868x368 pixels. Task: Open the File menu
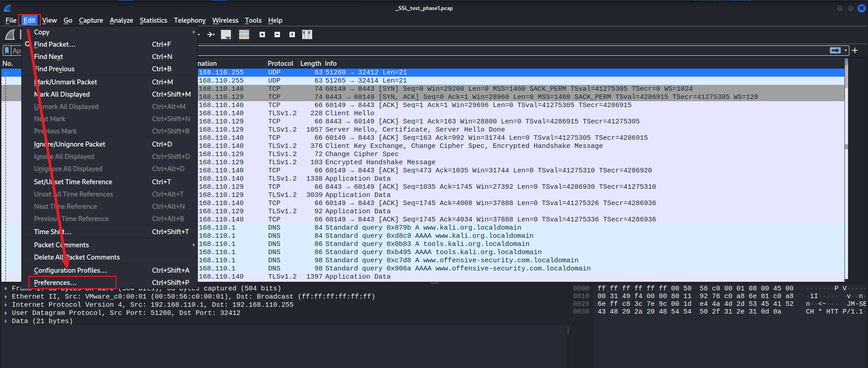click(11, 20)
